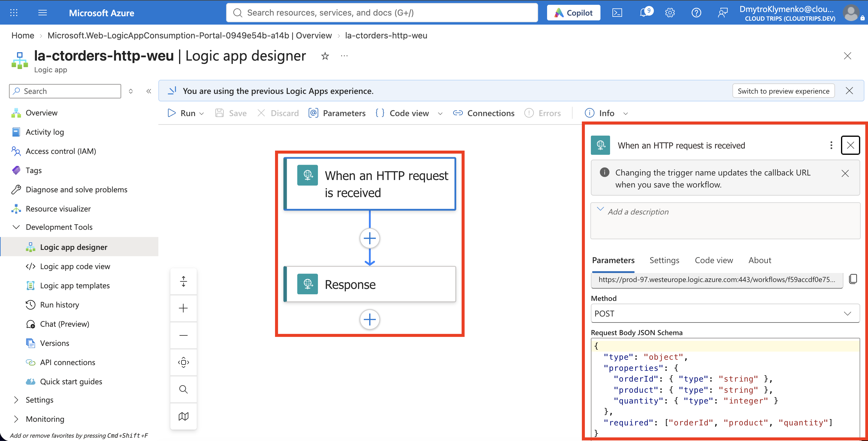Collapse the sidebar with double chevron
The width and height of the screenshot is (868, 441).
(x=148, y=91)
